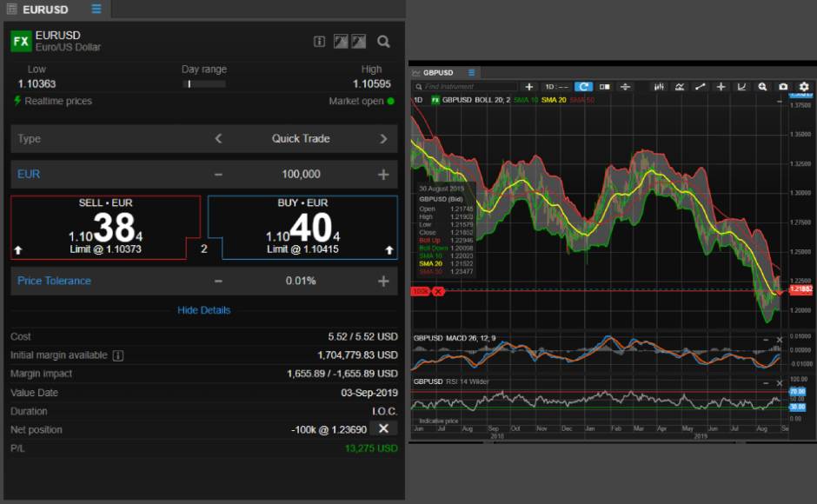817x504 pixels.
Task: Decrease the EUR amount with minus
Action: [x=218, y=174]
